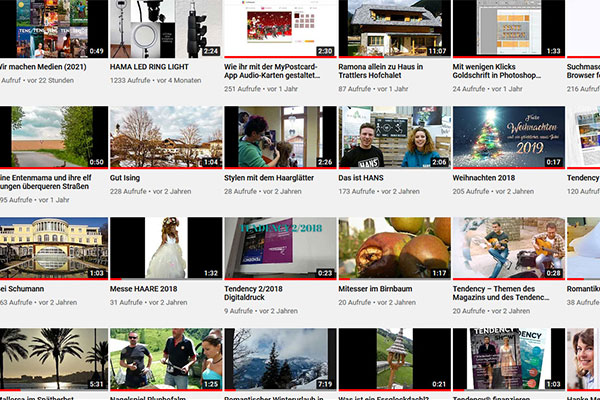This screenshot has height=400, width=600.
Task: Open the HAMA LED RING LIGHT video thumbnail
Action: [x=166, y=29]
